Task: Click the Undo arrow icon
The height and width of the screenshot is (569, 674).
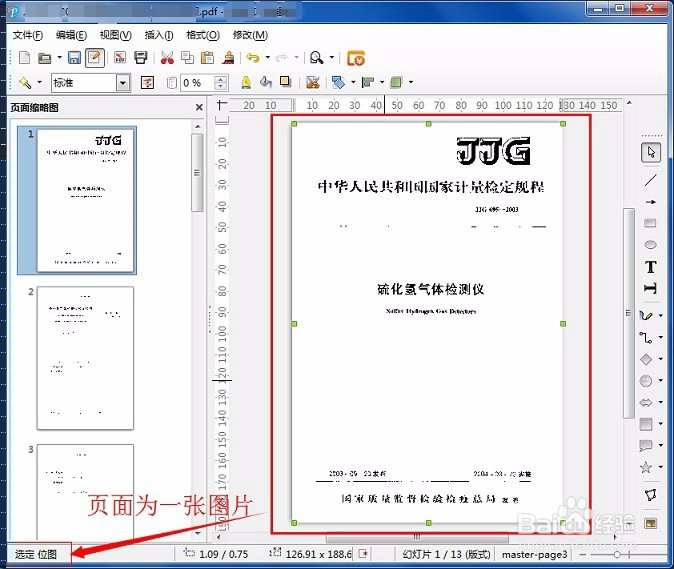Action: pyautogui.click(x=253, y=58)
